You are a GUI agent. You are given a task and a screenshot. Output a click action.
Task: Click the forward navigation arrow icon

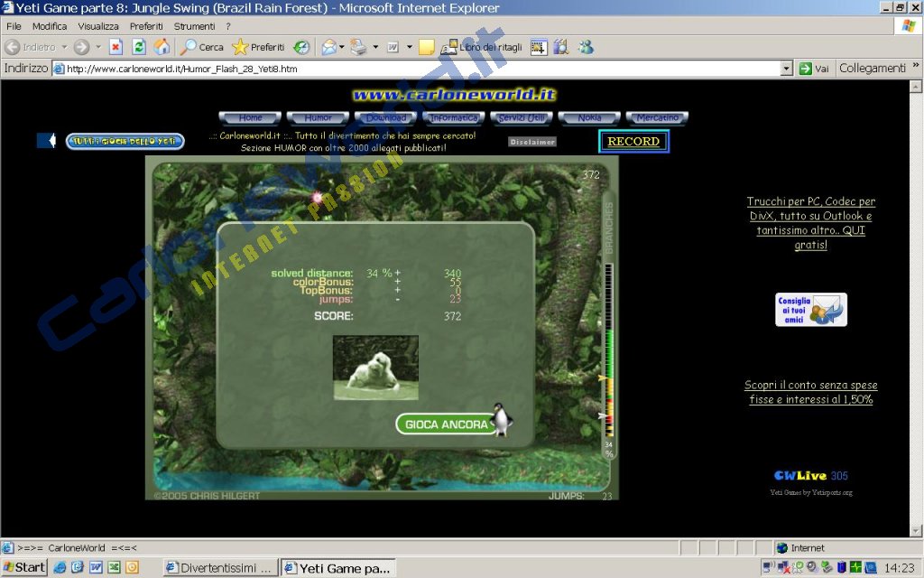click(82, 47)
